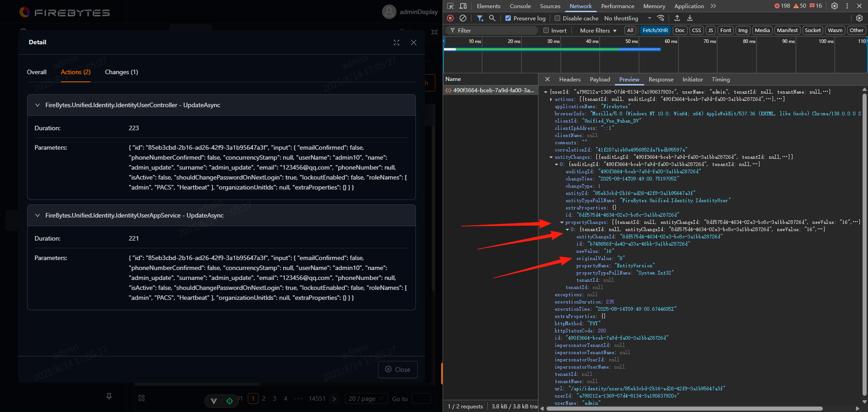This screenshot has width=868, height=412.
Task: Click the Go to page input box
Action: pyautogui.click(x=421, y=398)
